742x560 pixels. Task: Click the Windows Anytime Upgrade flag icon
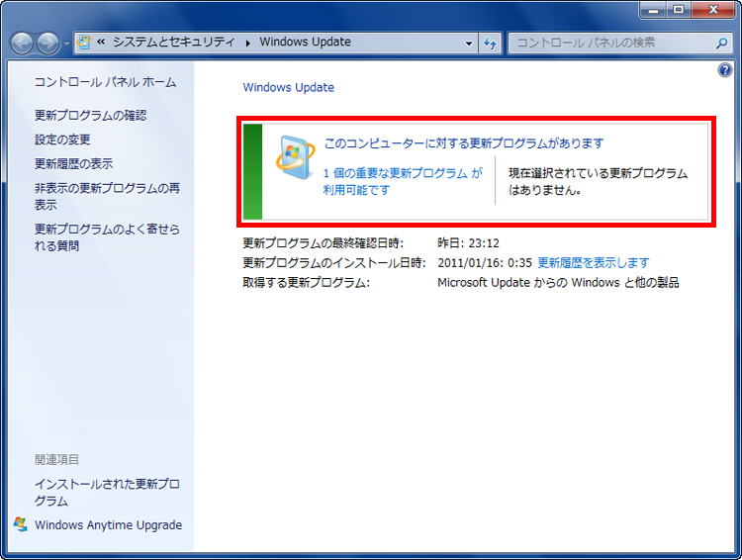click(x=21, y=524)
